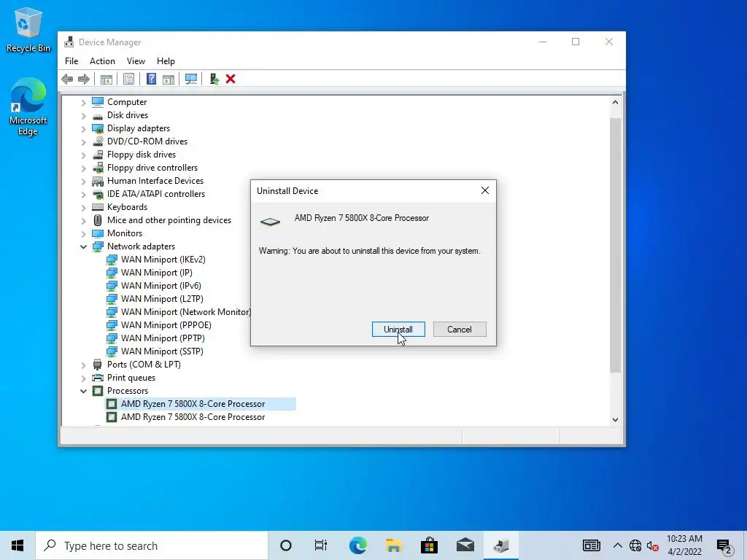Select IDE ATA/ATAPI controllers

pyautogui.click(x=156, y=194)
